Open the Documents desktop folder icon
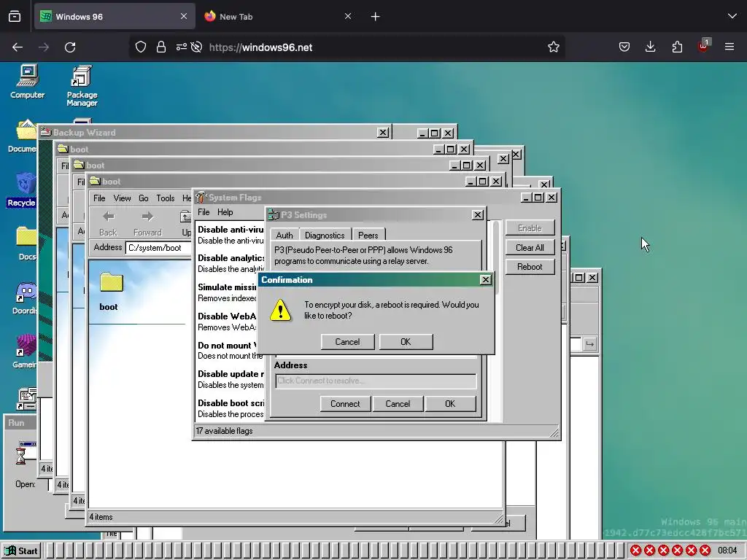Image resolution: width=747 pixels, height=560 pixels. click(23, 136)
